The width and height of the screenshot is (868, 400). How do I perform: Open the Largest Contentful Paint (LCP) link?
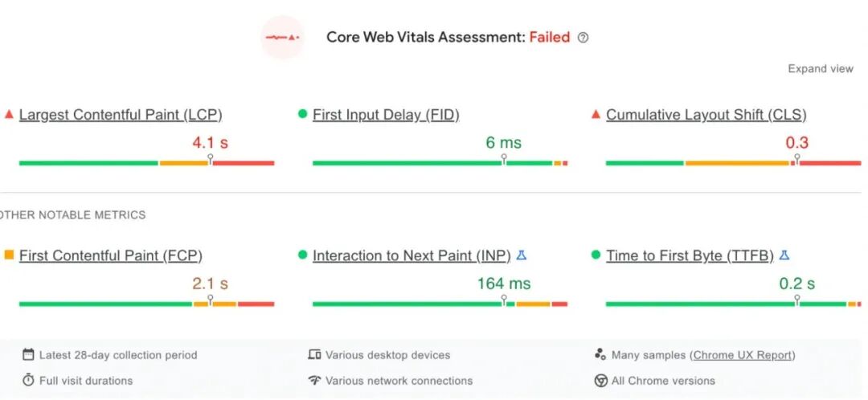[x=121, y=115]
